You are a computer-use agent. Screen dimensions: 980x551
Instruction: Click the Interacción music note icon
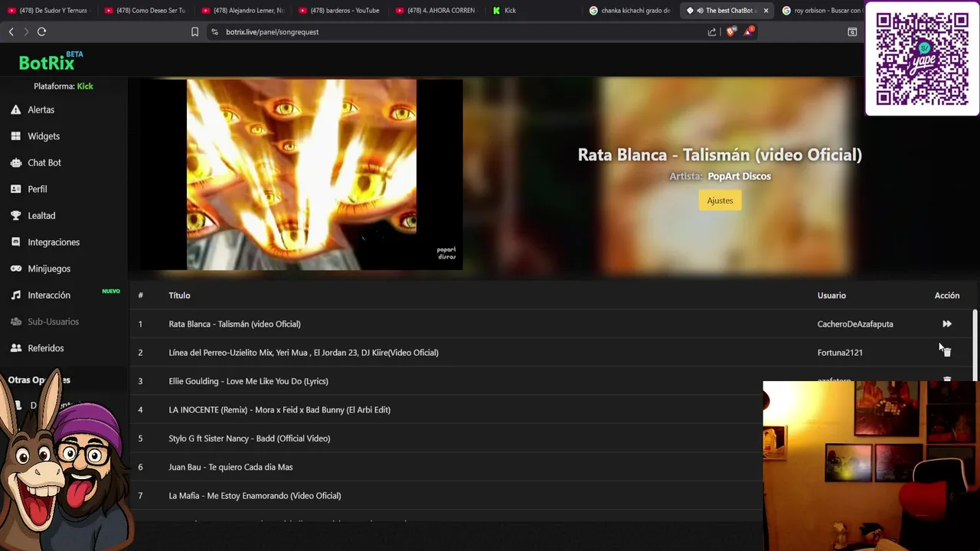15,295
